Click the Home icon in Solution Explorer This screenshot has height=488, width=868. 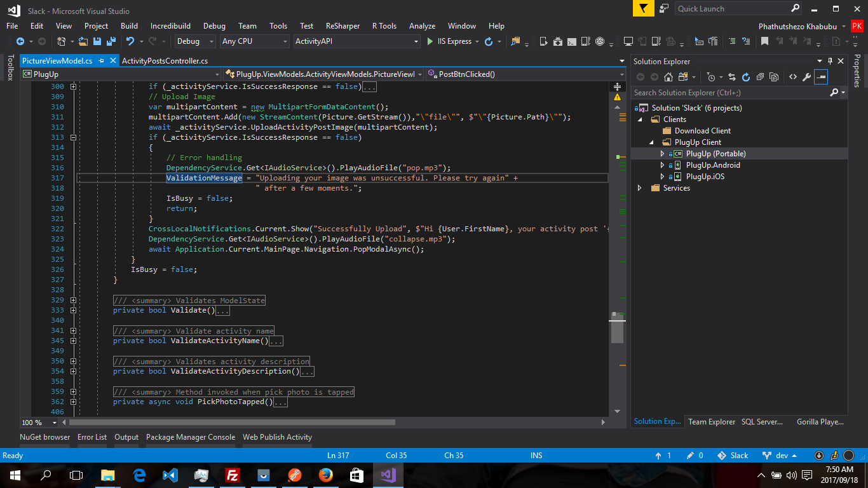[x=668, y=77]
